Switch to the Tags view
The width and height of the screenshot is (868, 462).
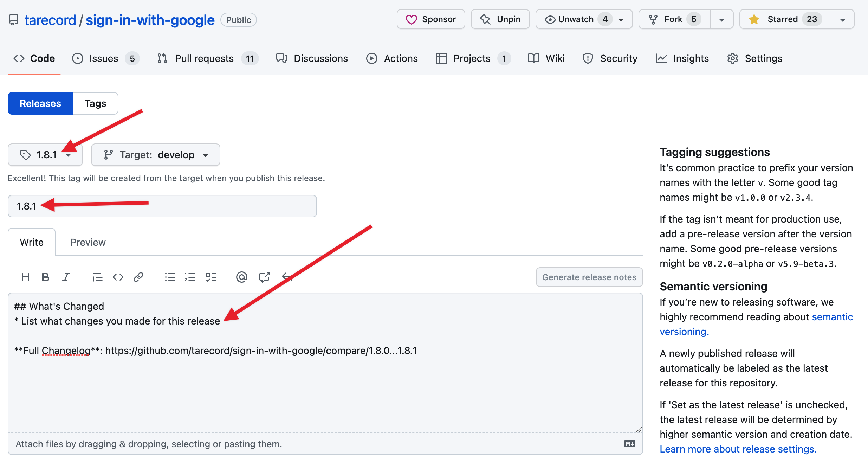point(95,103)
